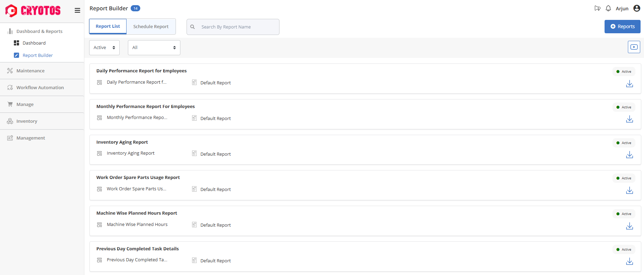Click the Inventory boxes icon
The height and width of the screenshot is (275, 644).
coord(10,121)
